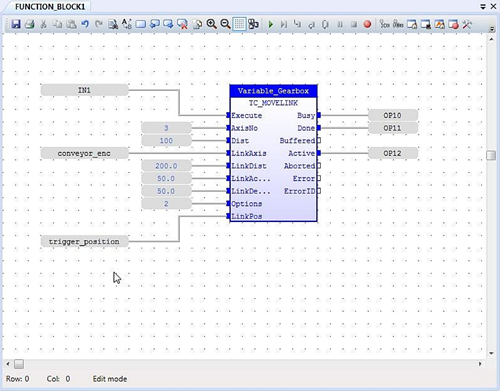Click the Redo arrow icon

(99, 24)
